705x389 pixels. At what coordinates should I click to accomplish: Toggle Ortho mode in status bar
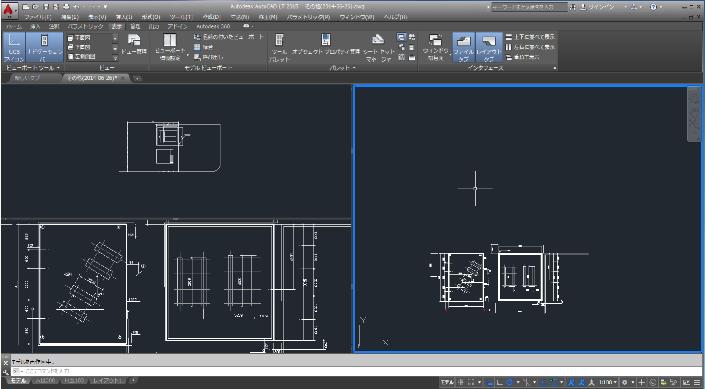[500, 382]
